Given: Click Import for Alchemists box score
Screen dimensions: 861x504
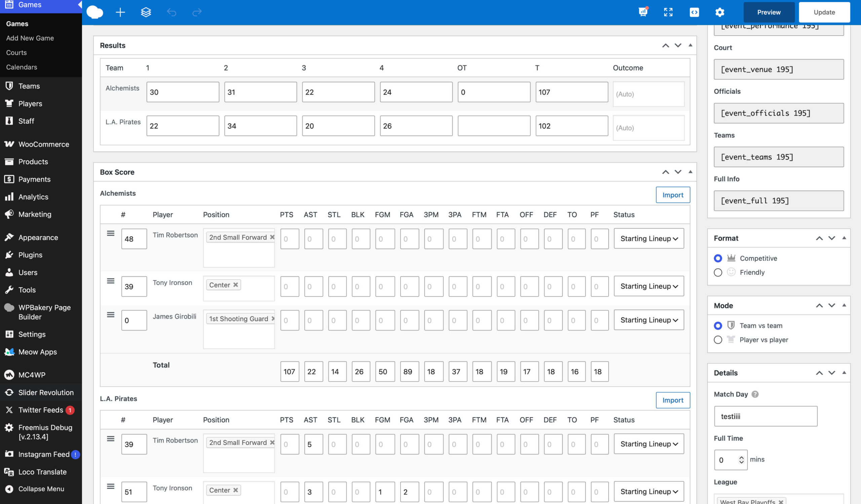Looking at the screenshot, I should tap(673, 195).
